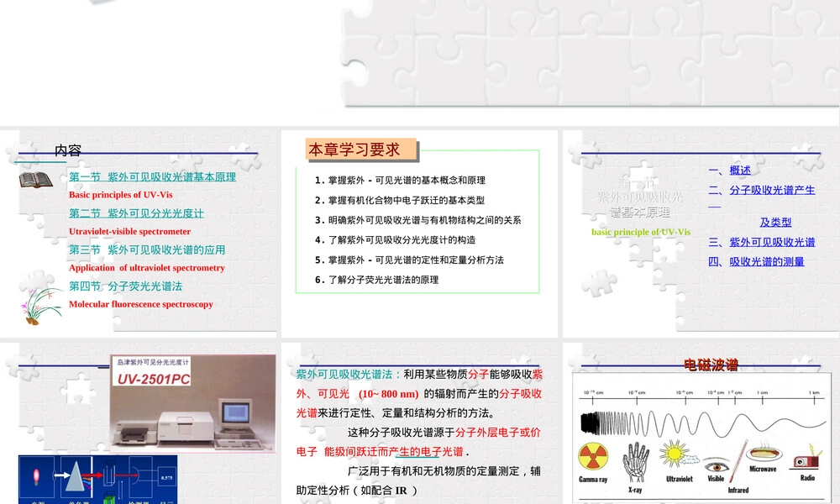Click the light source lamp in diagram
840x504 pixels.
36,476
